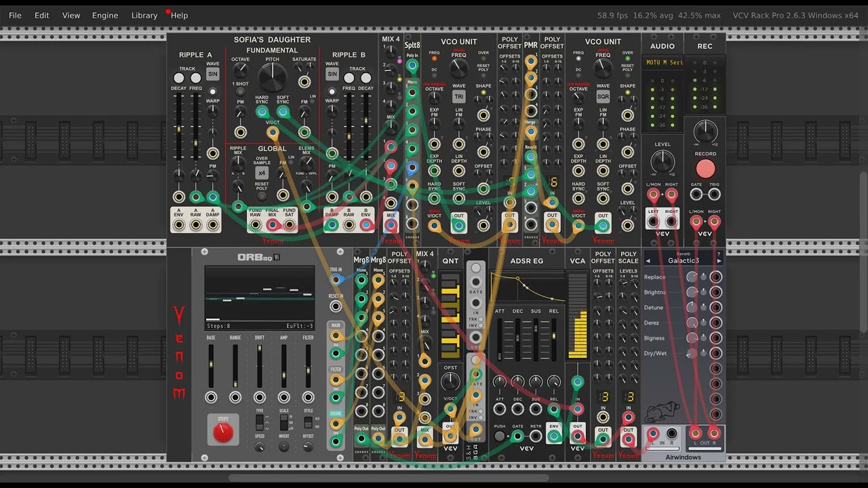Screen dimensions: 868x488
Task: Click the horizontal rack scrollbar
Action: (x=389, y=478)
